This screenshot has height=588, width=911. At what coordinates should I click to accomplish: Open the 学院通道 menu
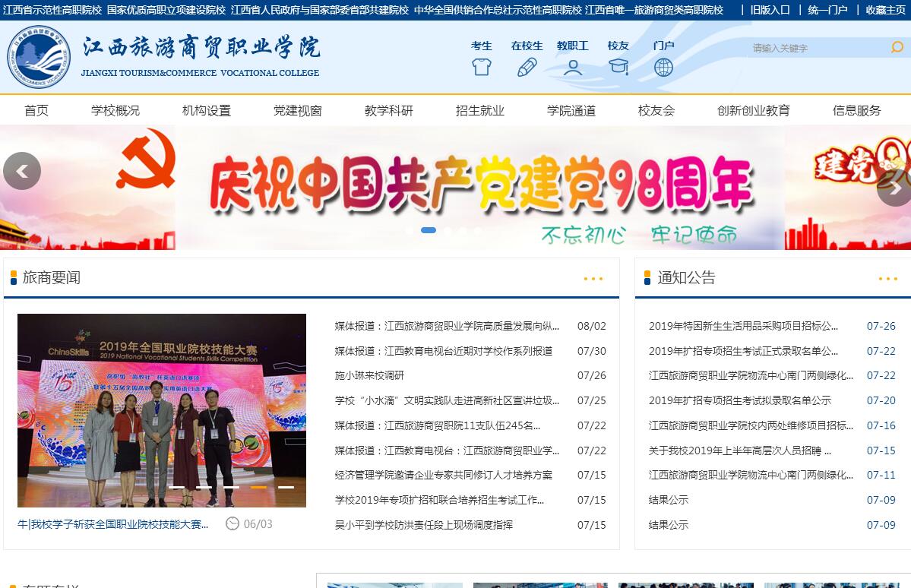tap(571, 110)
